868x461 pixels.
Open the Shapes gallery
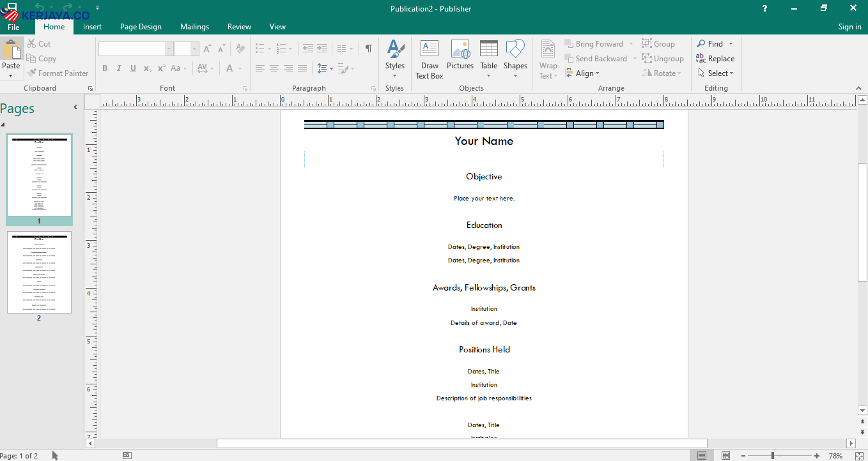pyautogui.click(x=515, y=59)
